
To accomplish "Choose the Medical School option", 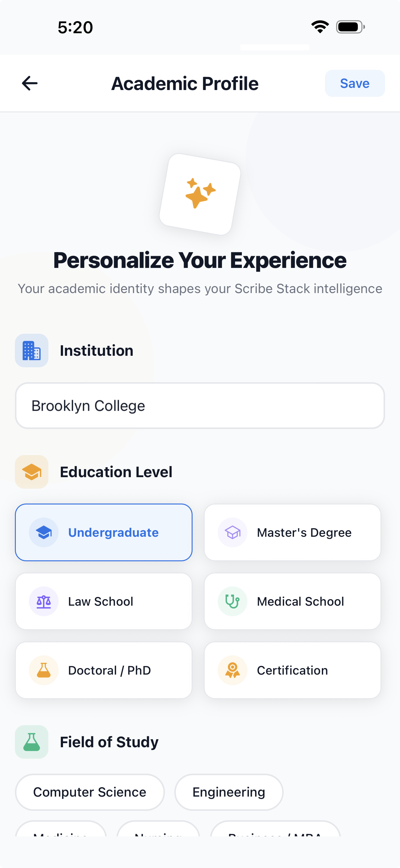I will (292, 601).
